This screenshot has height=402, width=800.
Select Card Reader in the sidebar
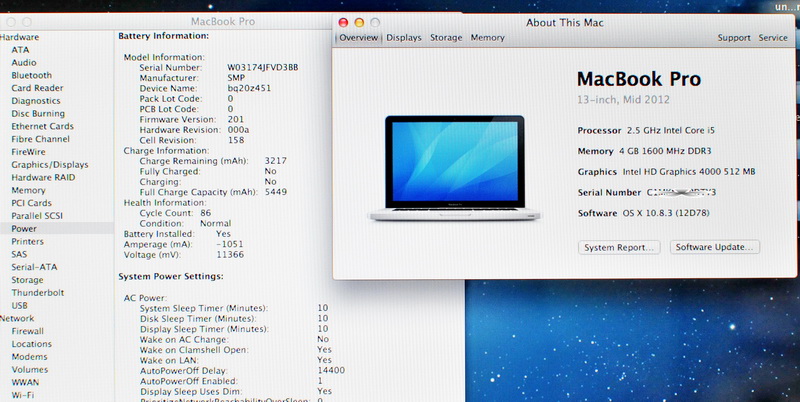(37, 88)
